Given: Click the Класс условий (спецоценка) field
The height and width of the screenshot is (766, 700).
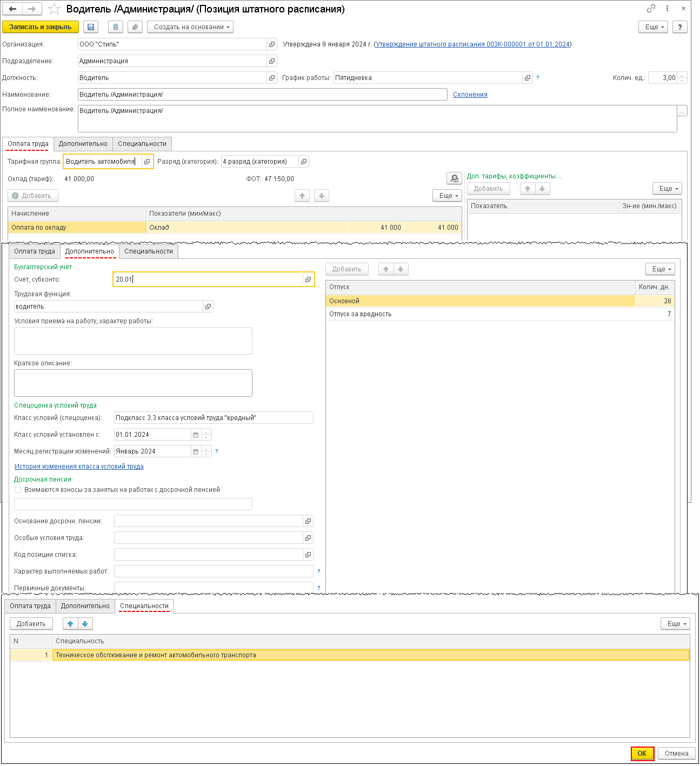Looking at the screenshot, I should [214, 418].
